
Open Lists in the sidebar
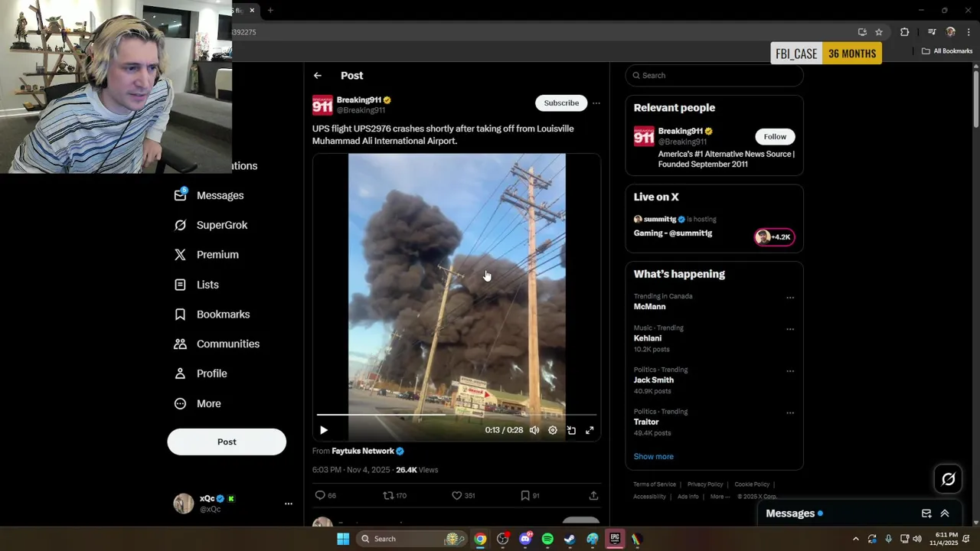coord(197,285)
